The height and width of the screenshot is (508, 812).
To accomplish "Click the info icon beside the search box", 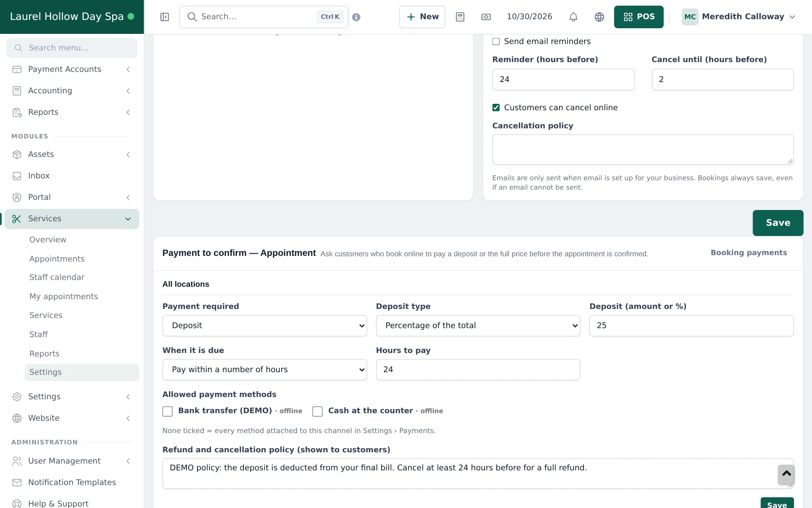I will tap(356, 17).
